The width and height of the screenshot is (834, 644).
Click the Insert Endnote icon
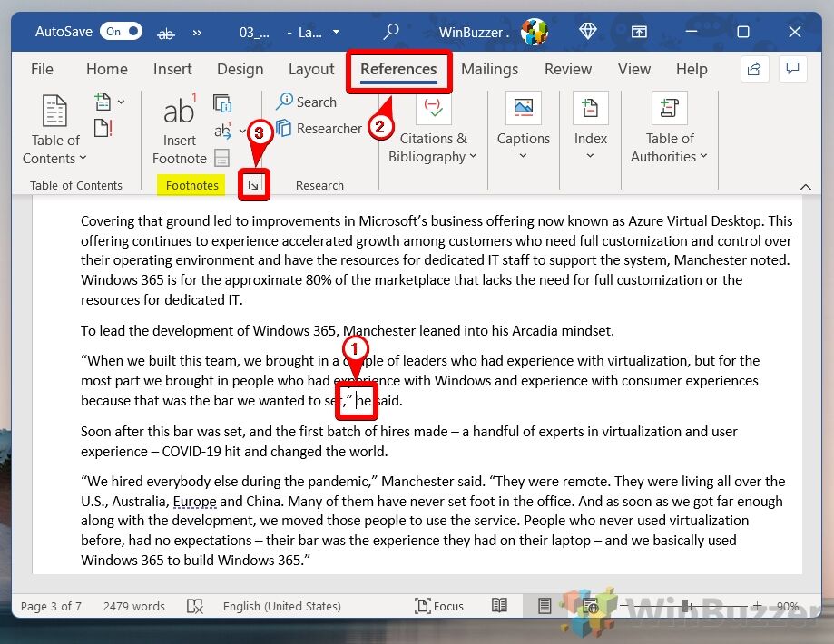[x=222, y=102]
